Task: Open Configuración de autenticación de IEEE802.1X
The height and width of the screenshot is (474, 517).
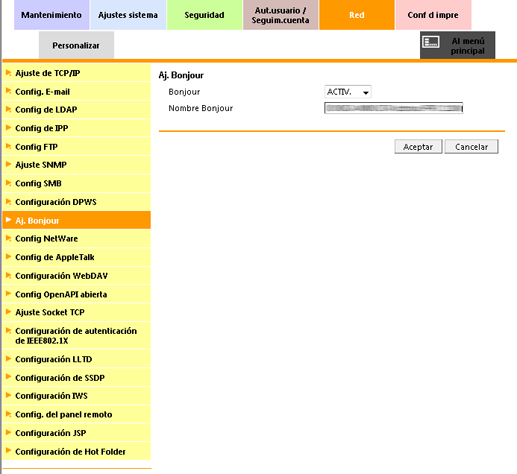Action: click(x=76, y=336)
